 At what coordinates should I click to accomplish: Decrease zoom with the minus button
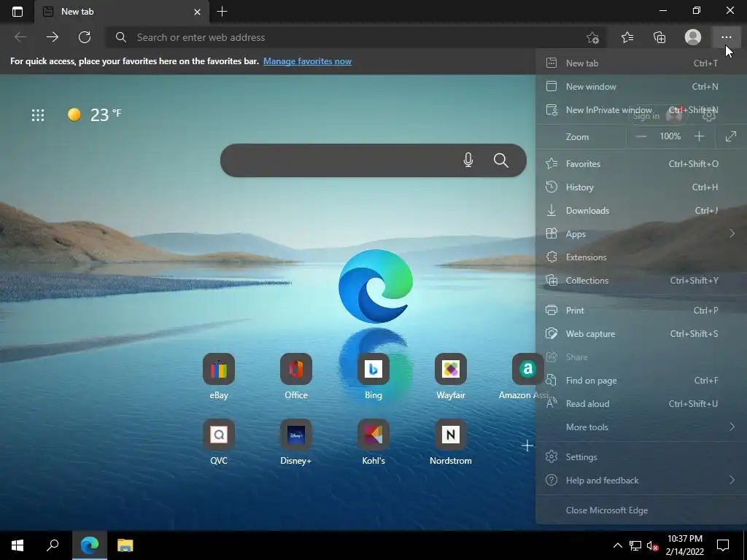click(641, 136)
